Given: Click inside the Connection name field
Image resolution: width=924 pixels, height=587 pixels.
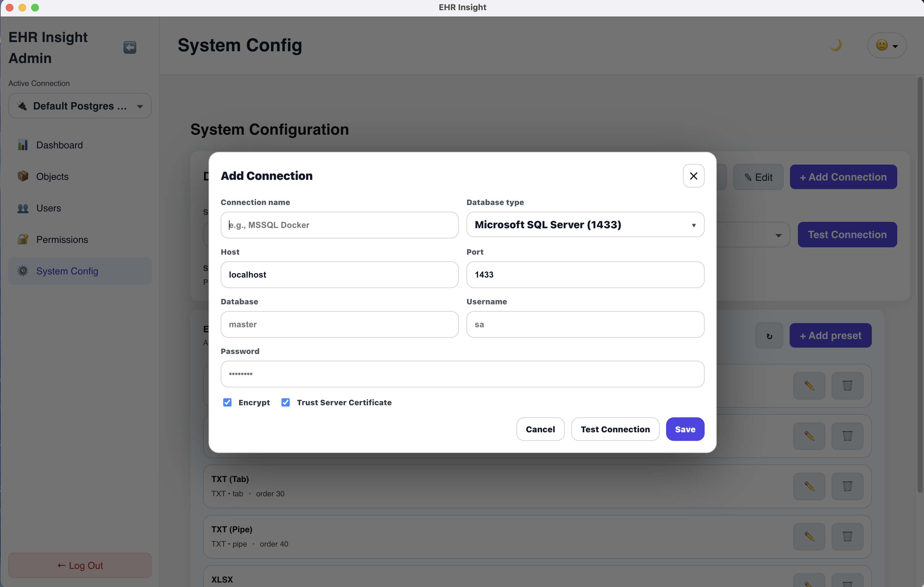Looking at the screenshot, I should (339, 225).
